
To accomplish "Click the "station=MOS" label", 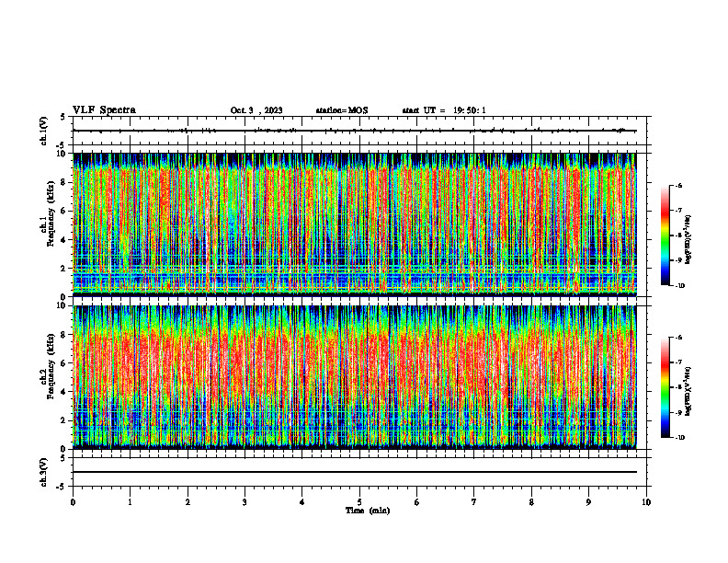I will point(342,110).
